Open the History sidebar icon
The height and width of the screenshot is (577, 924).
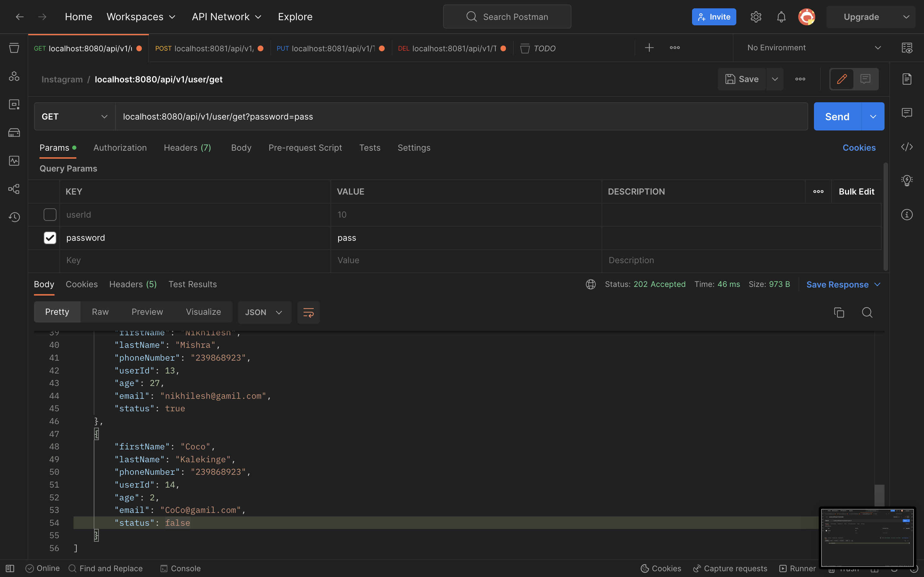[x=14, y=217]
